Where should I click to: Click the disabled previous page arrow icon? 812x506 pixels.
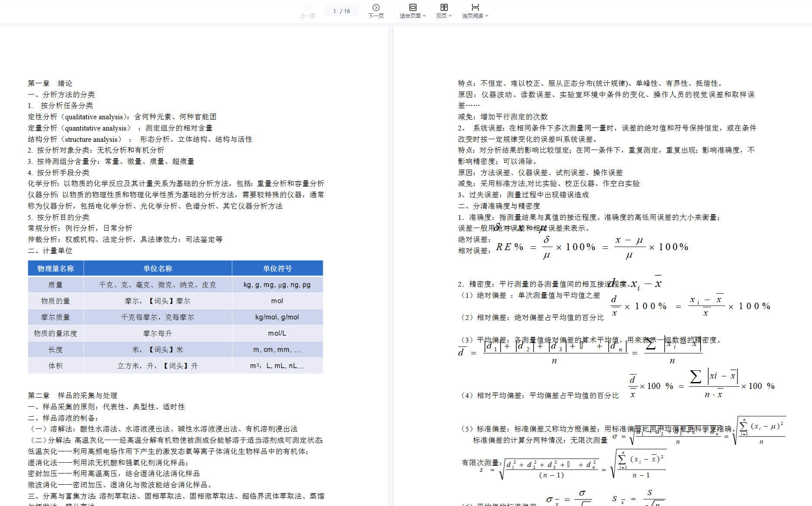tap(308, 7)
